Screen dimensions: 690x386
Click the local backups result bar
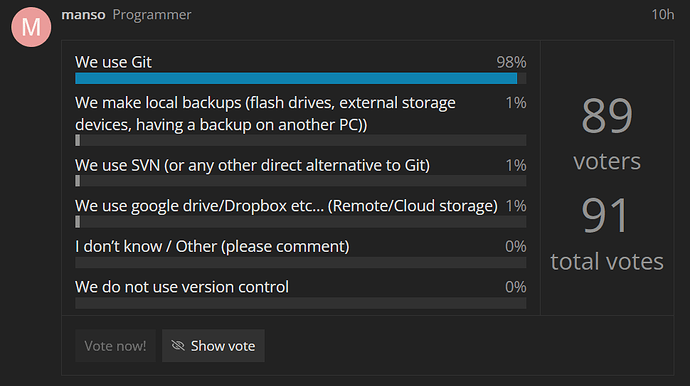click(301, 140)
